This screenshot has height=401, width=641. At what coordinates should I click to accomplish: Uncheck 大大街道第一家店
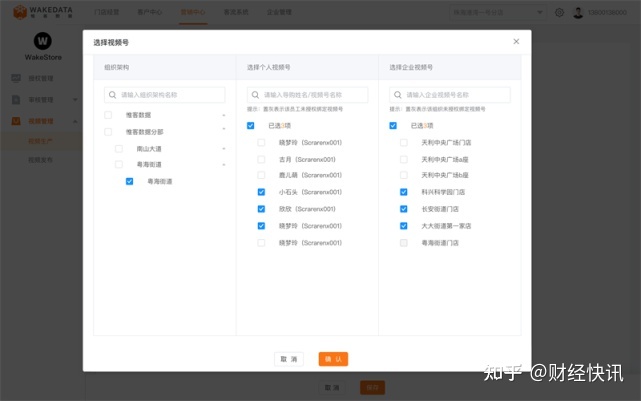click(403, 226)
